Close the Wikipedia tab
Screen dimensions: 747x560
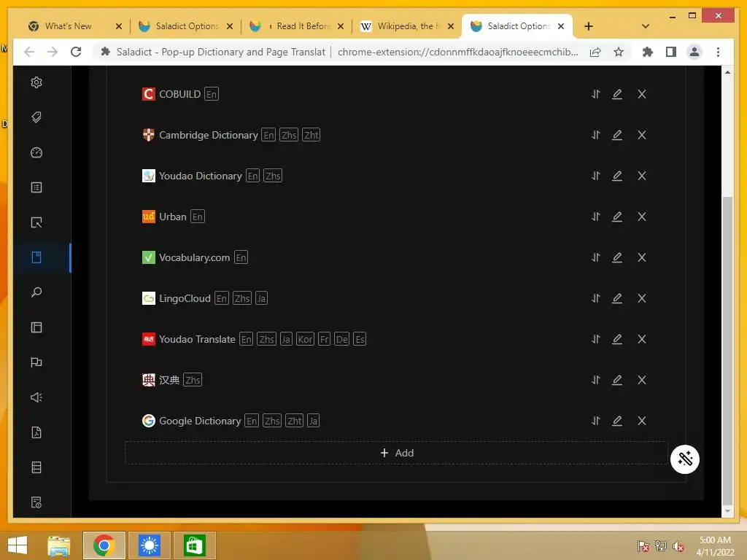(451, 26)
